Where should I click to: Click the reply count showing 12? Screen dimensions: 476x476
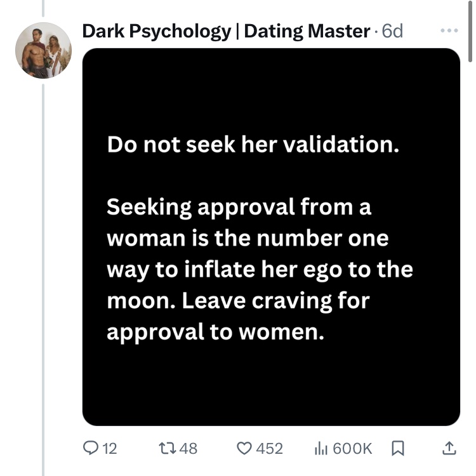point(109,449)
